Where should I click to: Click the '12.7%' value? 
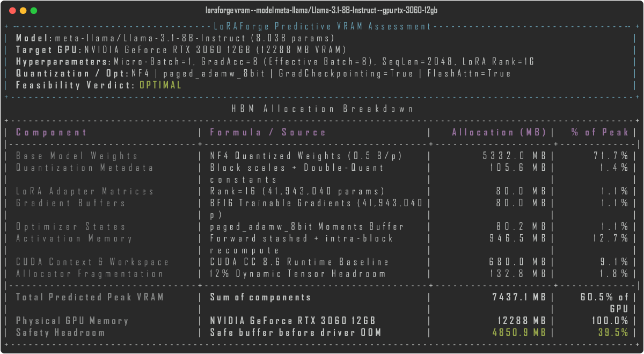[x=611, y=239]
